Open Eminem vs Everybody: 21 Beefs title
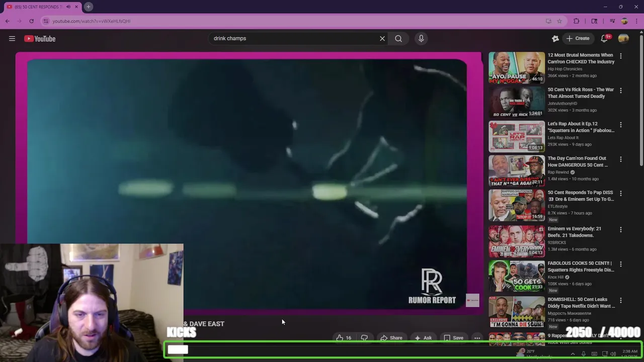Image resolution: width=644 pixels, height=362 pixels. coord(574,232)
